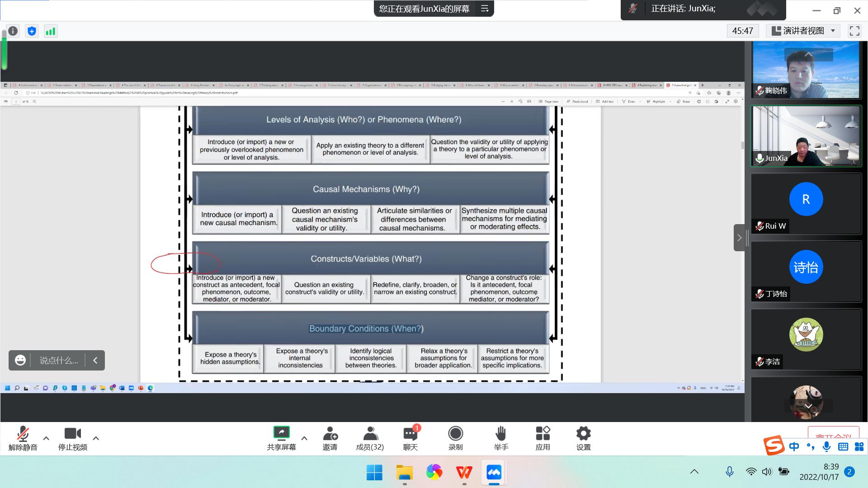Open the blue shield encryption icon

click(x=32, y=31)
